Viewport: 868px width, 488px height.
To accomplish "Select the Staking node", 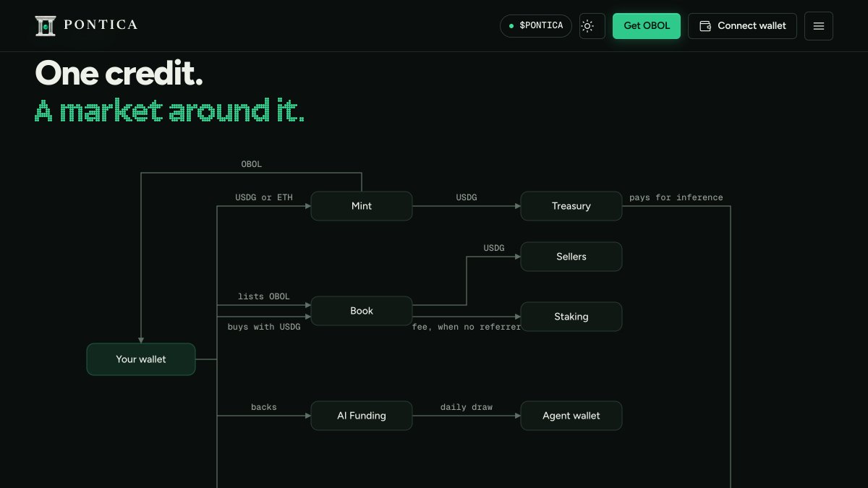I will (571, 317).
